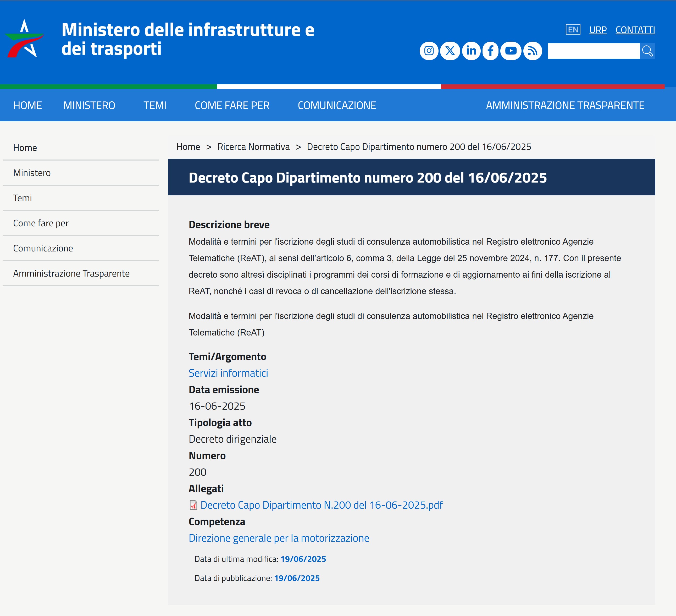
Task: Select Ministero in the left sidebar
Action: point(80,173)
